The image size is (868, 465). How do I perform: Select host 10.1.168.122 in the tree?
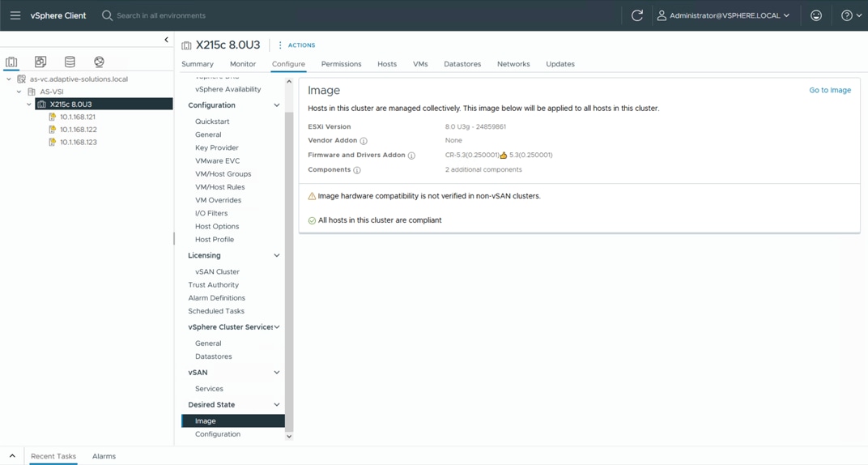(x=78, y=130)
